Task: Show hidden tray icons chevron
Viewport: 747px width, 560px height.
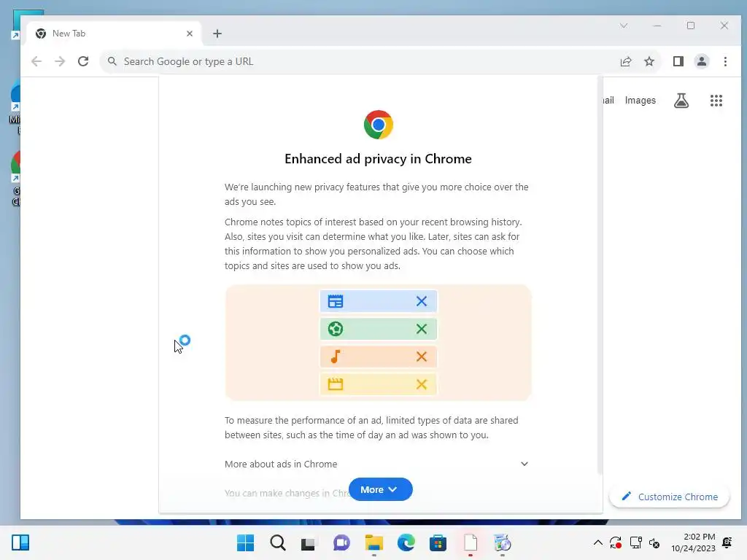Action: tap(598, 542)
